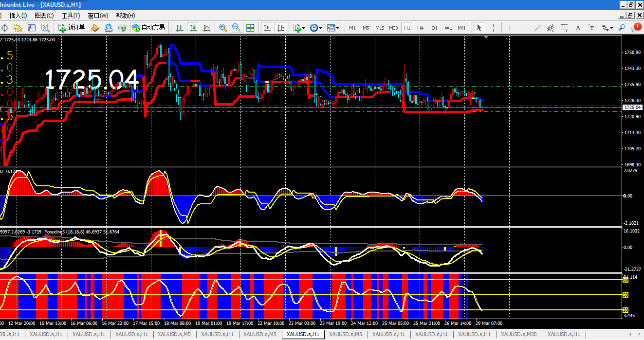644x340 pixels.
Task: Switch chart to bar chart display
Action: click(x=180, y=28)
